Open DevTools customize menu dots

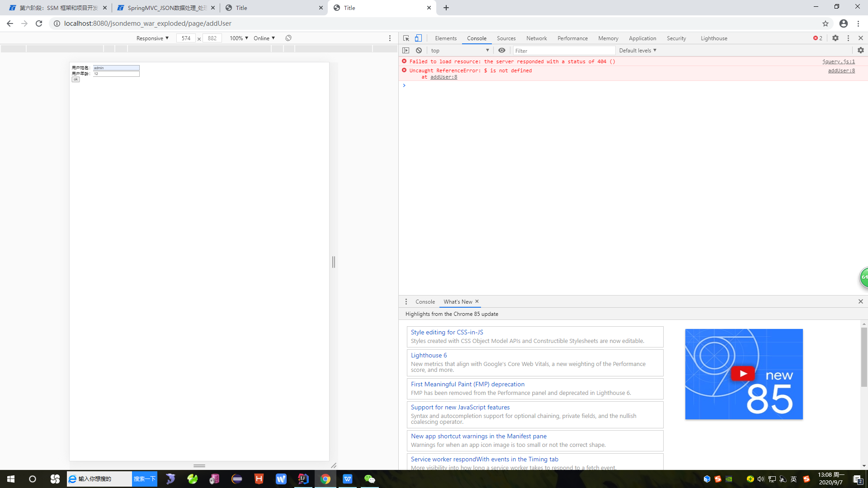pyautogui.click(x=848, y=38)
